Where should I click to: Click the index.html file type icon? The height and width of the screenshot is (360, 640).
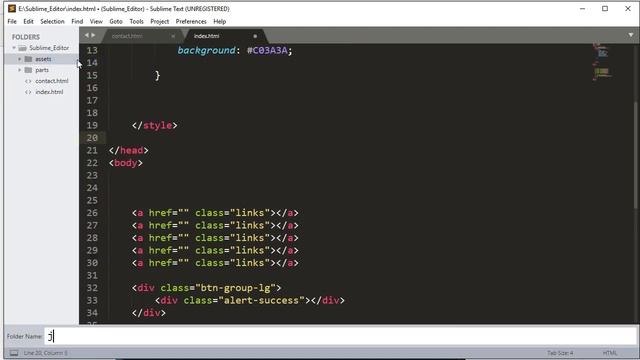point(28,92)
